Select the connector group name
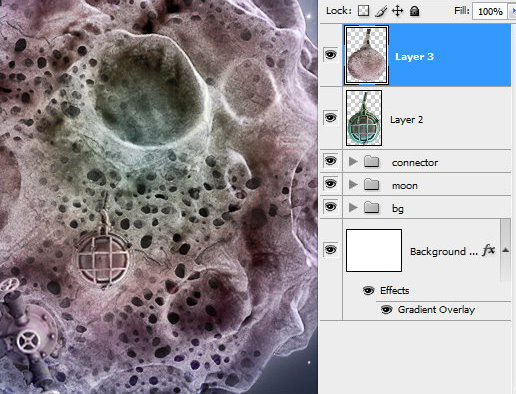The image size is (516, 394). [415, 163]
